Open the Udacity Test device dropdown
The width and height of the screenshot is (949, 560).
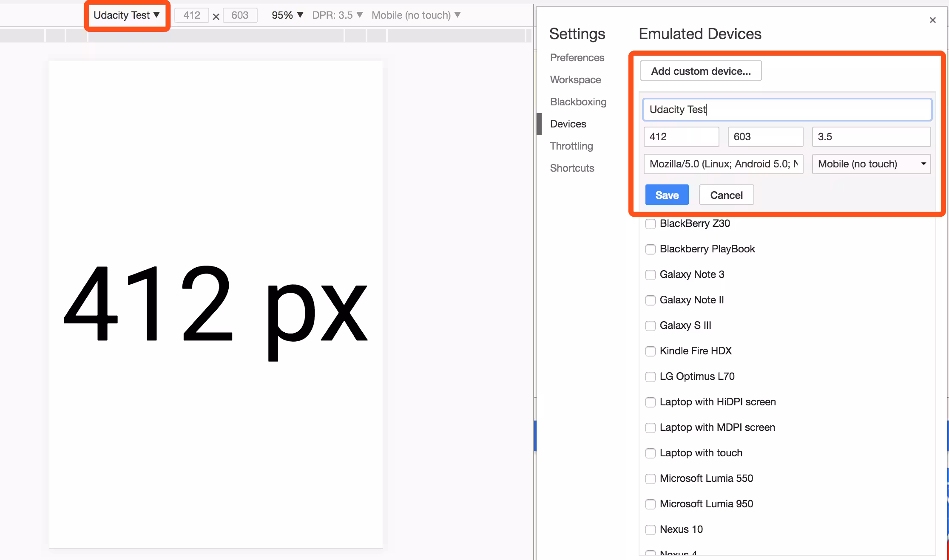[127, 15]
